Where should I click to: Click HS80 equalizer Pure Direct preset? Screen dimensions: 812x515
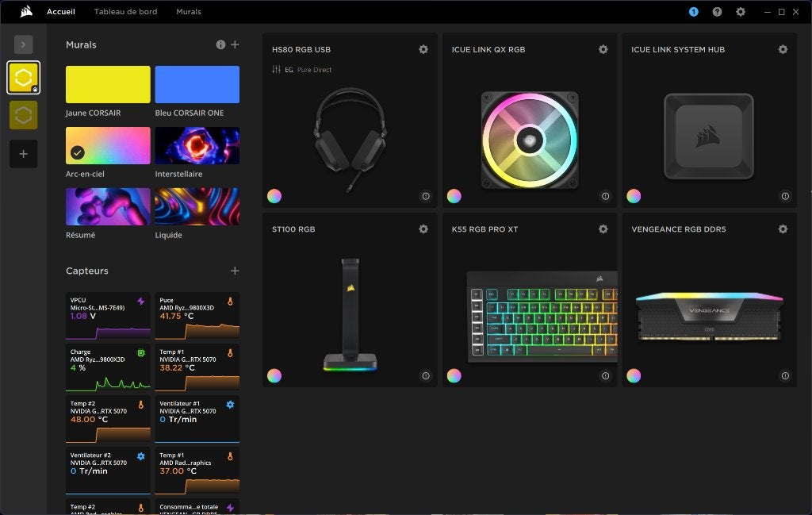[x=302, y=69]
